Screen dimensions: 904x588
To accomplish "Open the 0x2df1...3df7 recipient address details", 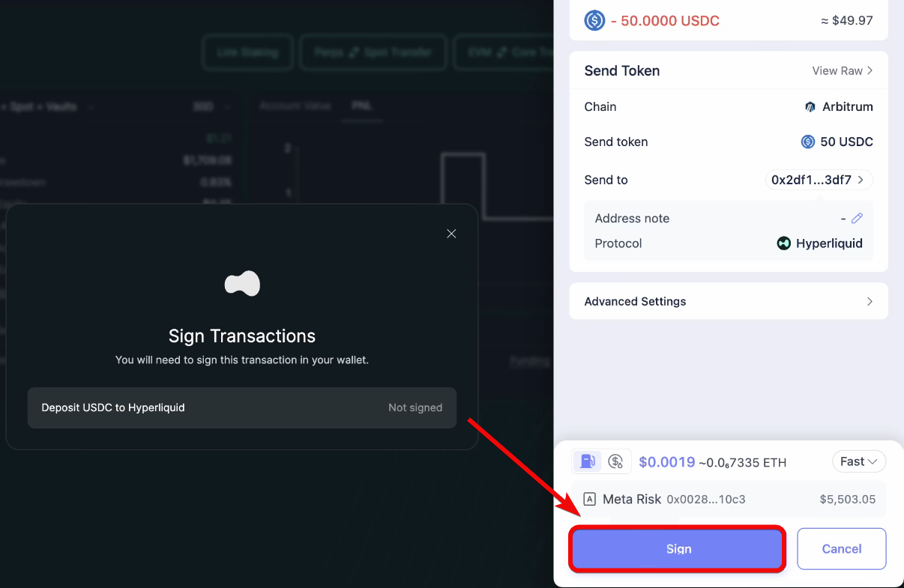I will click(x=819, y=180).
